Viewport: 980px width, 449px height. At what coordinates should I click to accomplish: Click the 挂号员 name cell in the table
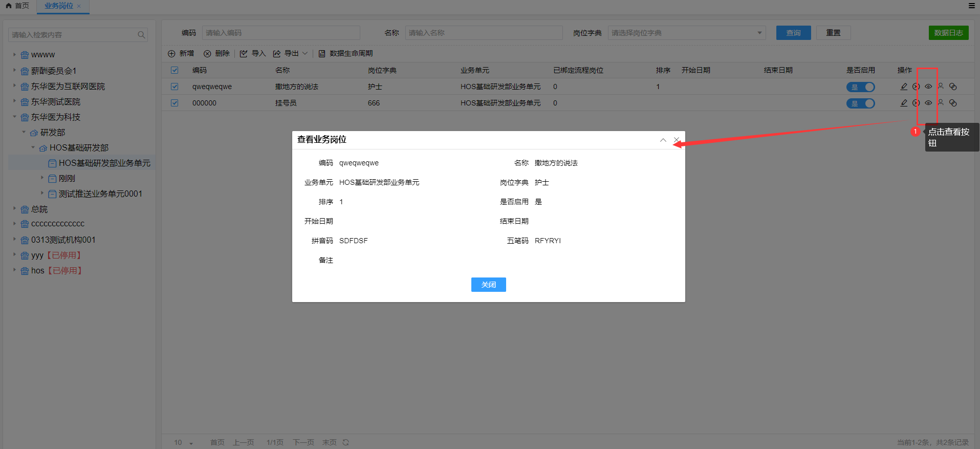tap(286, 103)
